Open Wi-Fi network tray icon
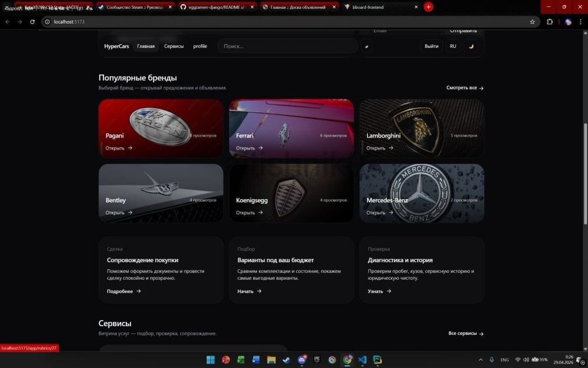Viewport: 588px width, 368px height. pos(518,360)
